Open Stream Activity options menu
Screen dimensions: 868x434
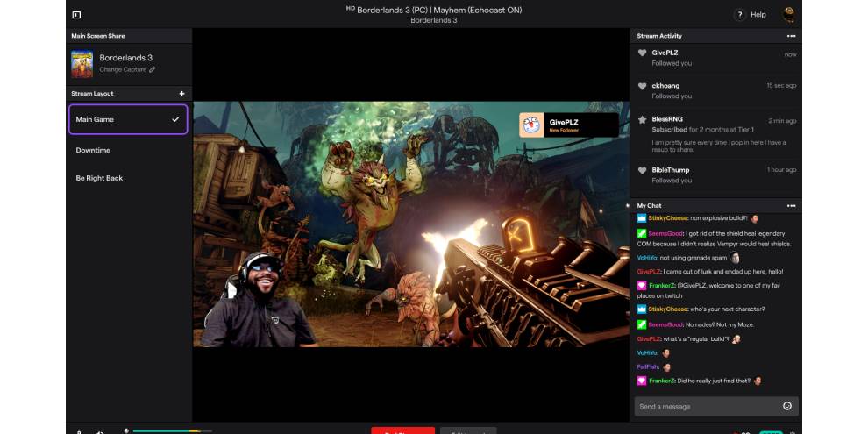coord(791,36)
